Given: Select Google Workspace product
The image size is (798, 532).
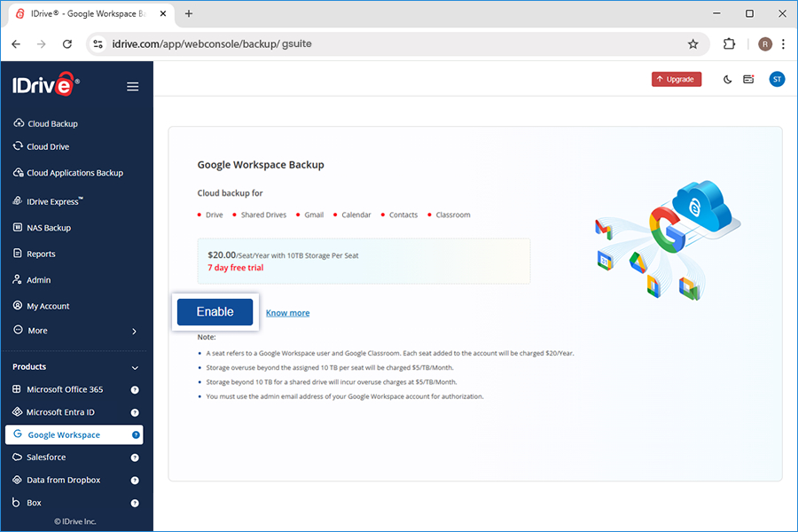Looking at the screenshot, I should (x=74, y=434).
